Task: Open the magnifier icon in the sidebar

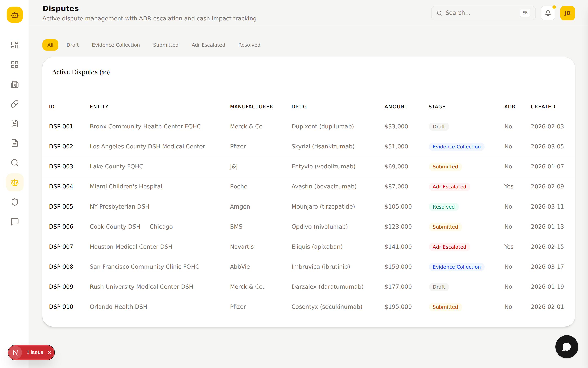Action: pyautogui.click(x=14, y=163)
